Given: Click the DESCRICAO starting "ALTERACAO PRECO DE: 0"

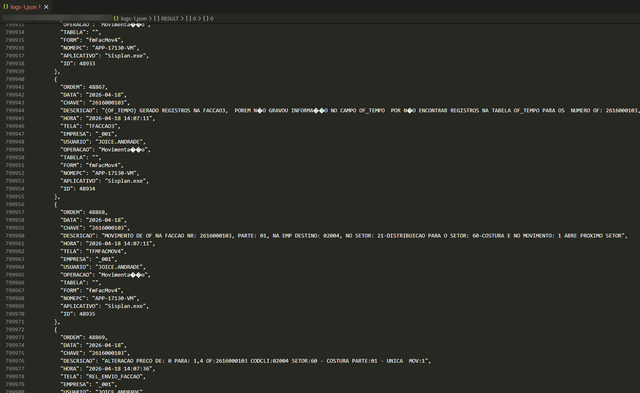Looking at the screenshot, I should 246,361.
